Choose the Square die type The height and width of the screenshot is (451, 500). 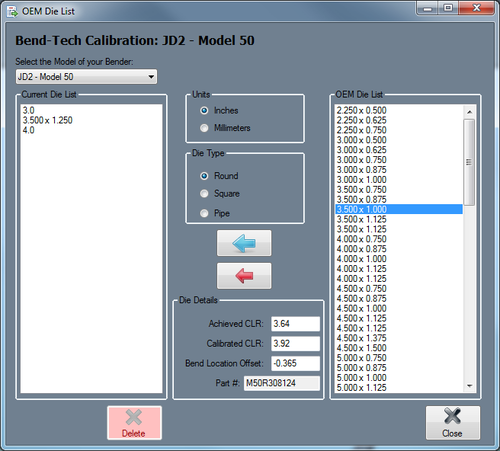coord(204,193)
